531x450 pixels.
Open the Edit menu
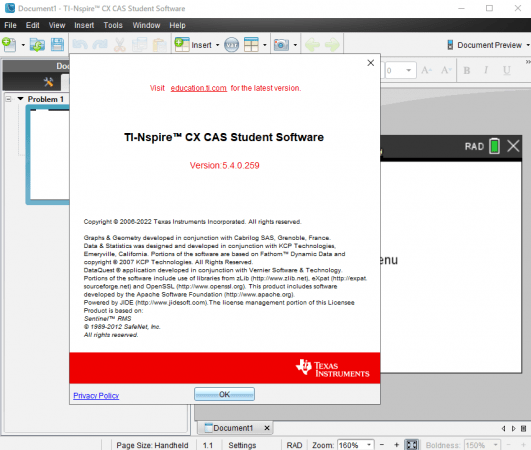33,25
